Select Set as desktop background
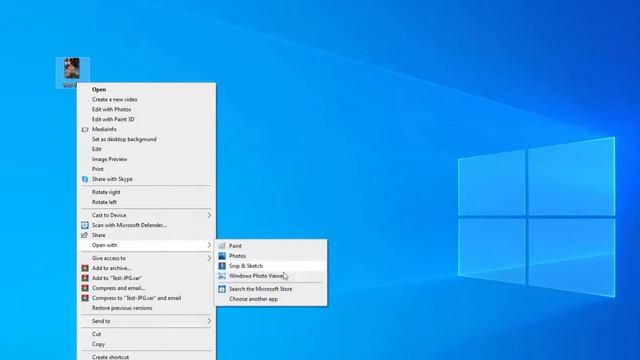The width and height of the screenshot is (640, 360). click(146, 139)
